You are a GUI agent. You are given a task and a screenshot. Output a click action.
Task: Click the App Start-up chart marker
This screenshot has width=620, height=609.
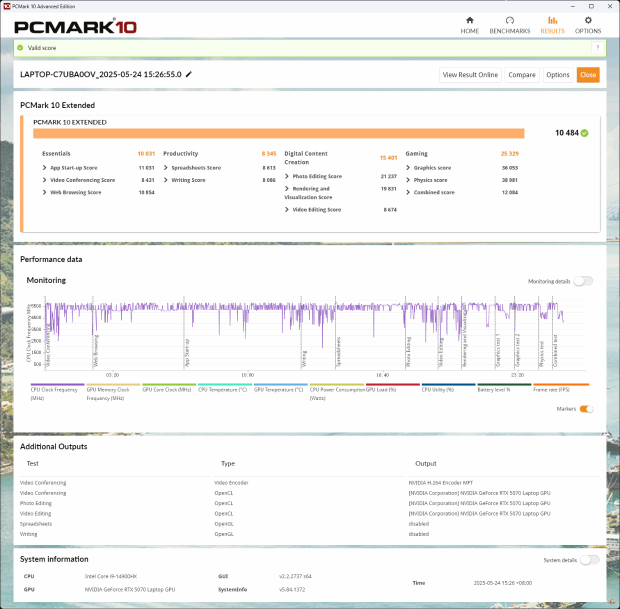(187, 353)
